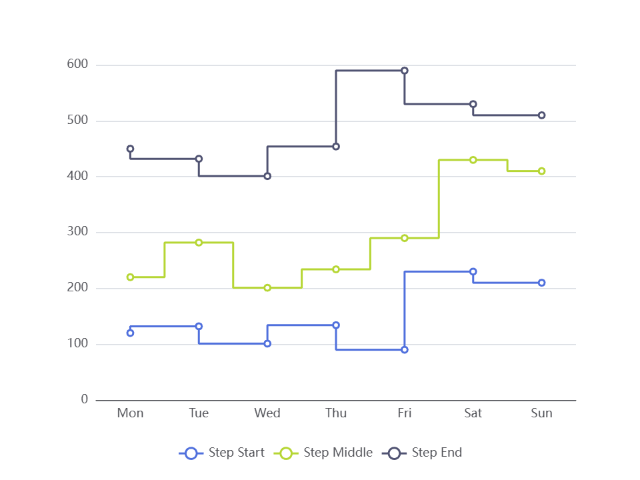The width and height of the screenshot is (640, 480).
Task: Click Step Middle data point on Mon
Action: coord(130,277)
